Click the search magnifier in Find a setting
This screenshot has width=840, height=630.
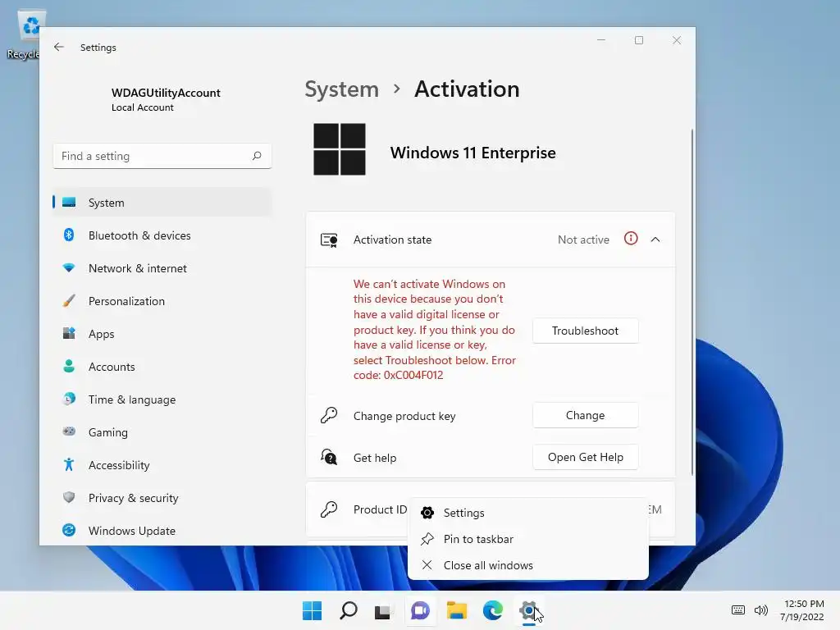coord(257,156)
